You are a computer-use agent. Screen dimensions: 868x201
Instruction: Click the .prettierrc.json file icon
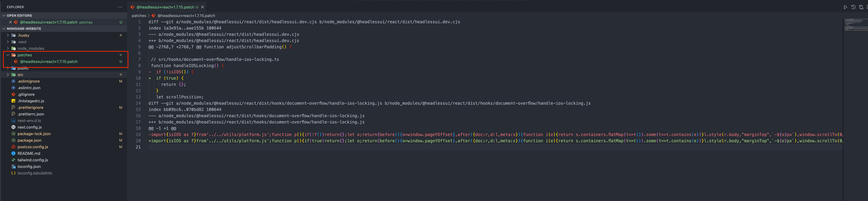[x=14, y=114]
